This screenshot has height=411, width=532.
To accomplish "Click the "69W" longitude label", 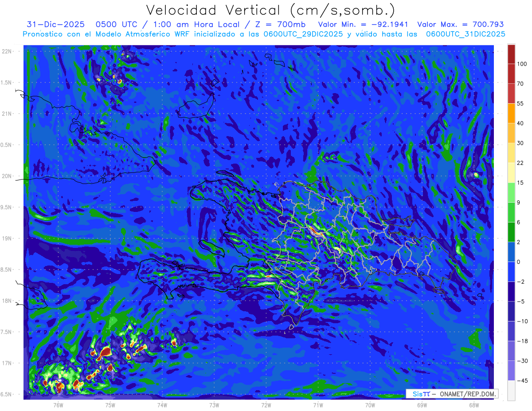I will pos(422,405).
